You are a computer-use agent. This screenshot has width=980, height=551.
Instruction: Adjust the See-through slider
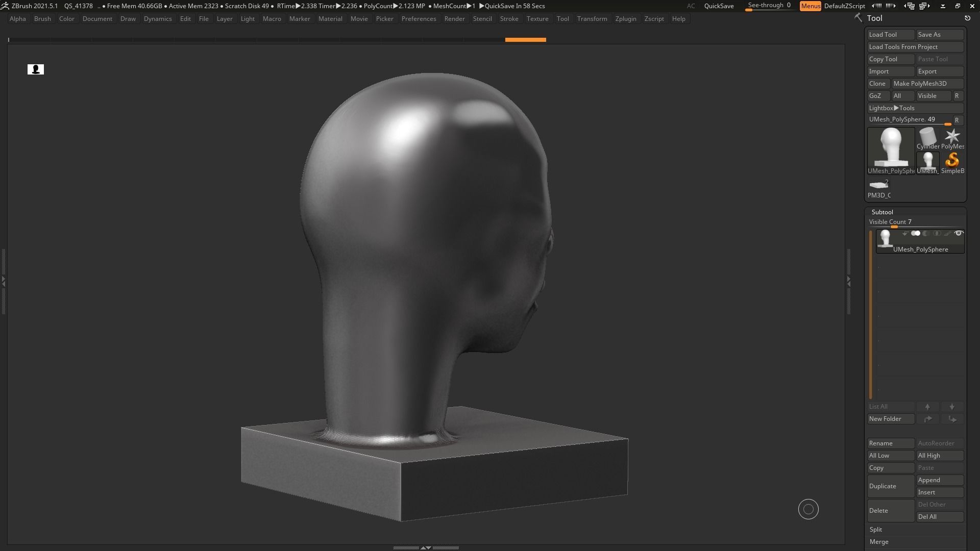[770, 6]
